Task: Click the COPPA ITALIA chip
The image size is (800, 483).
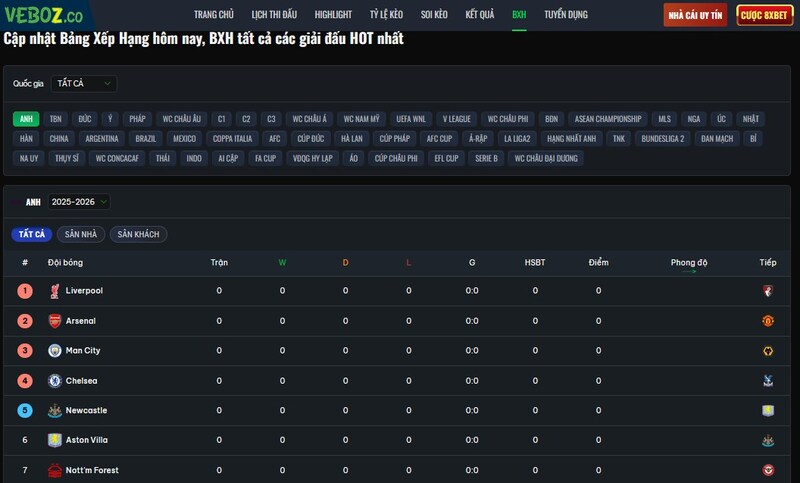Action: click(x=232, y=139)
